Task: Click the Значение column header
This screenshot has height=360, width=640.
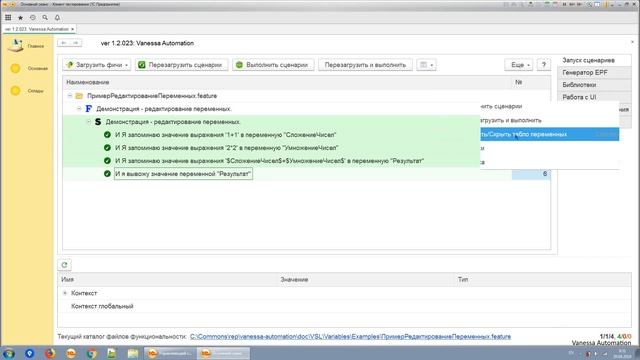Action: (366, 280)
